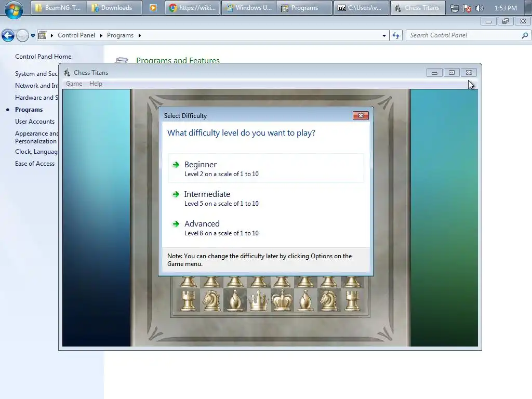Close the Chess Titans window
This screenshot has height=399, width=532.
click(469, 73)
